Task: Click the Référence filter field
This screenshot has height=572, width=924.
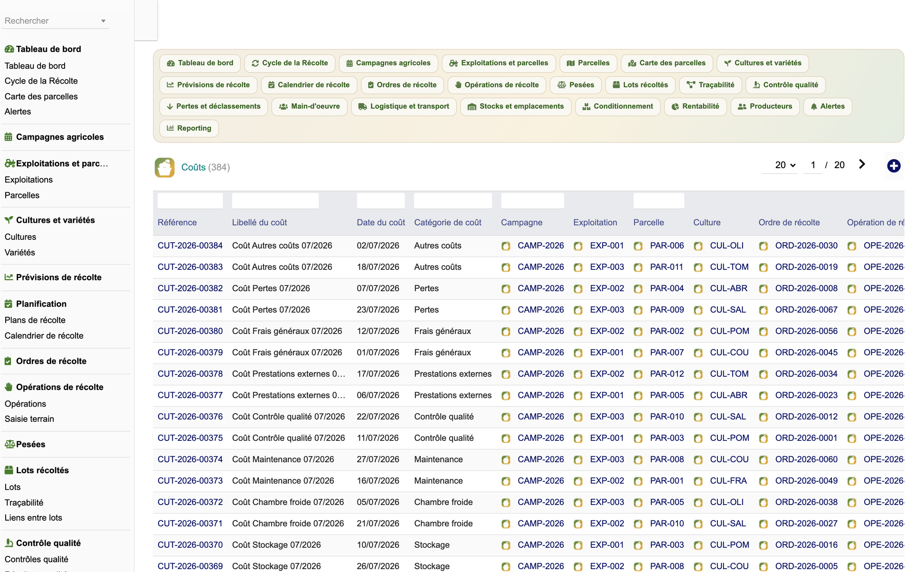Action: (190, 200)
